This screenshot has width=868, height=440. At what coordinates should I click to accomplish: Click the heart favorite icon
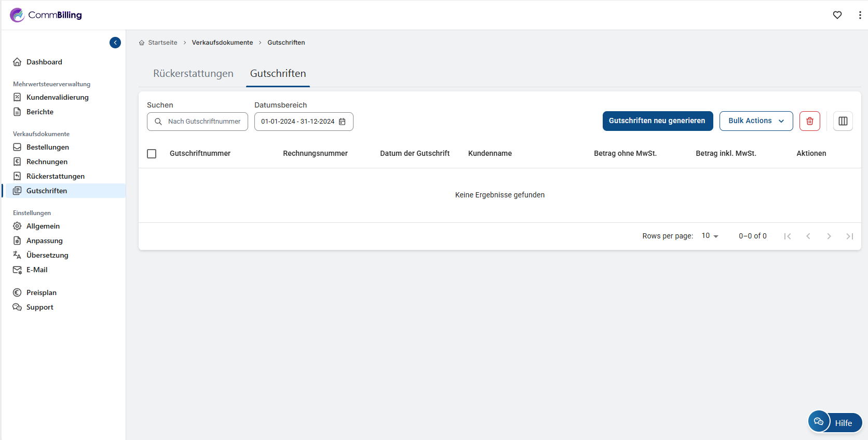(837, 15)
